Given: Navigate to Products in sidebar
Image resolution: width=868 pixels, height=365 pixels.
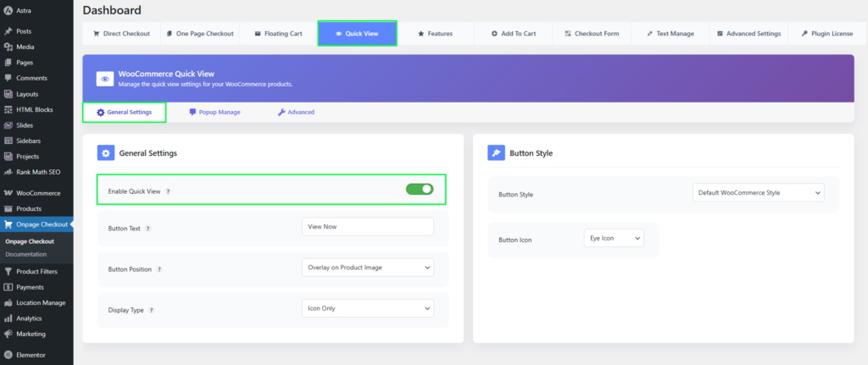Looking at the screenshot, I should coord(29,208).
